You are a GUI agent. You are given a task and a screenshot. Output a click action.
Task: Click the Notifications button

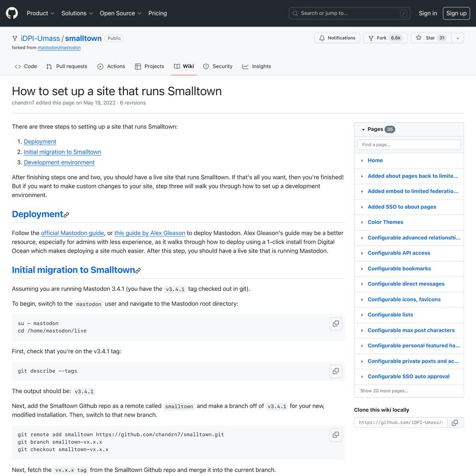337,38
